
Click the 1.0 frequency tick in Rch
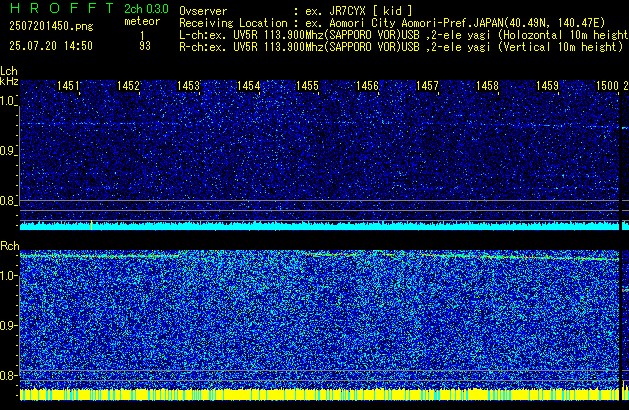8,276
